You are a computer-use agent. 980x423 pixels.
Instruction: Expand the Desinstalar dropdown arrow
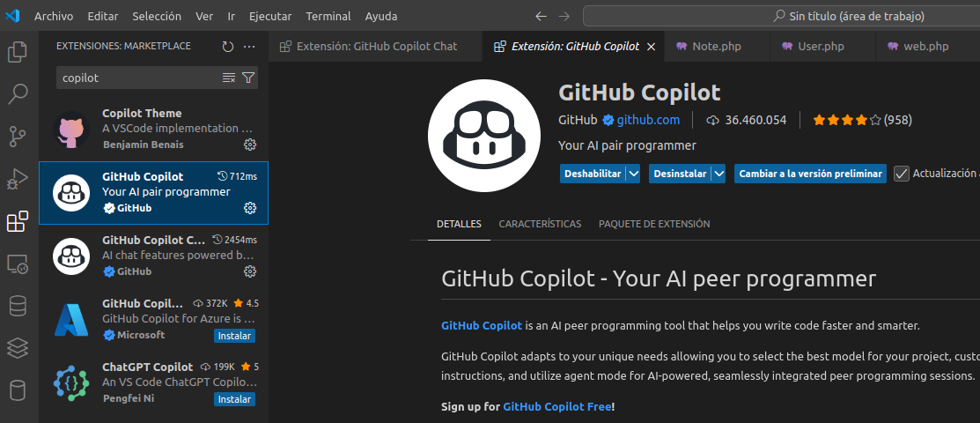tap(718, 174)
